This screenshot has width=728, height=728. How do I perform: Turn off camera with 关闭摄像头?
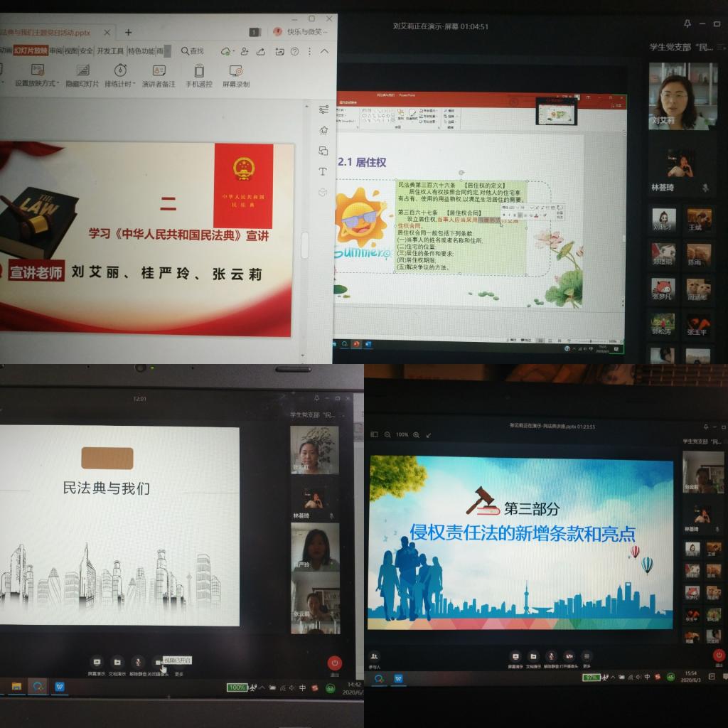[x=159, y=664]
